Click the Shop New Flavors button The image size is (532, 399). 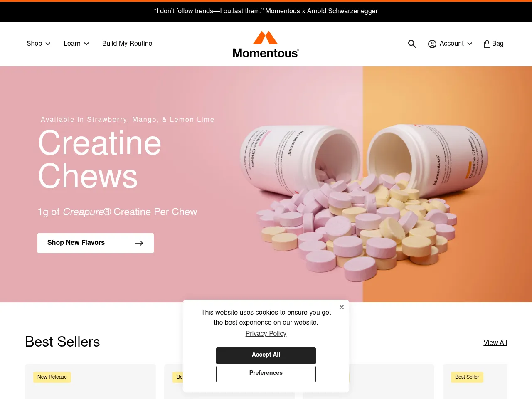(x=96, y=243)
